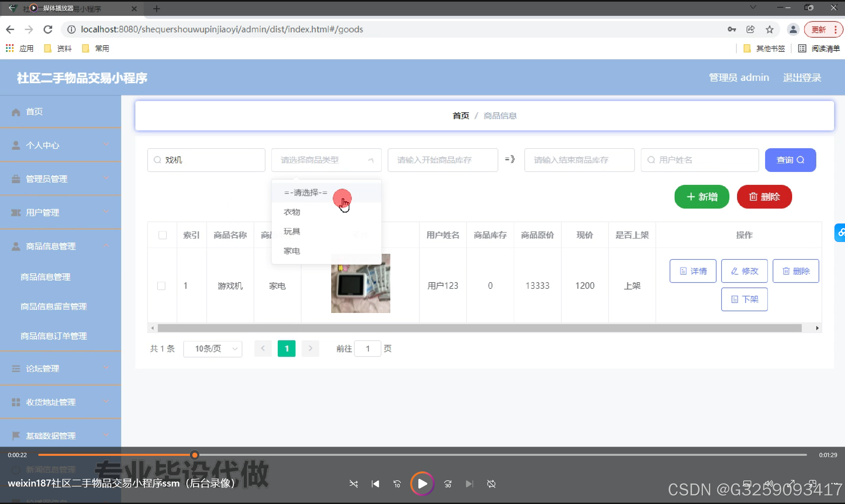Choose =-请选择-= in the type list
Viewport: 845px width, 504px height.
[x=326, y=192]
